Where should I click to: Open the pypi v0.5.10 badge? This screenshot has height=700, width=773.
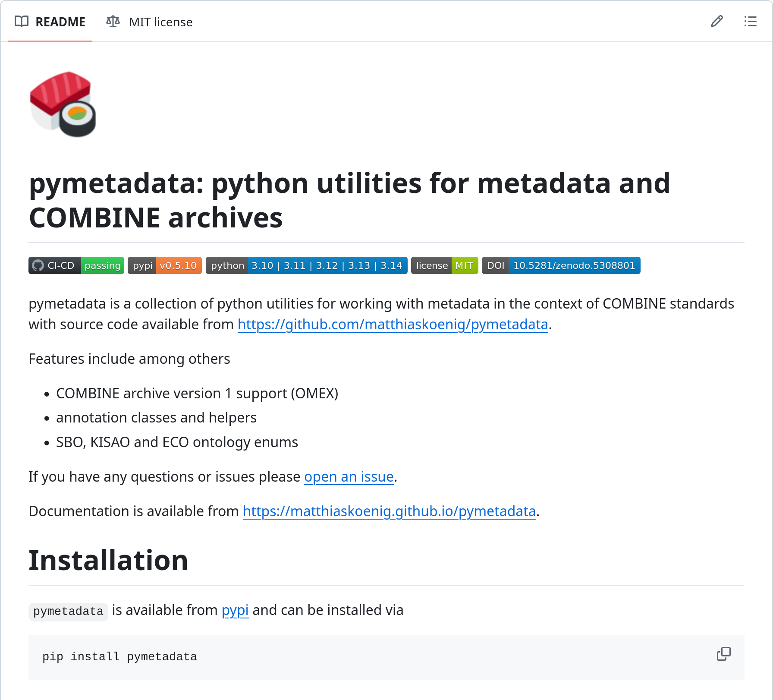(164, 265)
